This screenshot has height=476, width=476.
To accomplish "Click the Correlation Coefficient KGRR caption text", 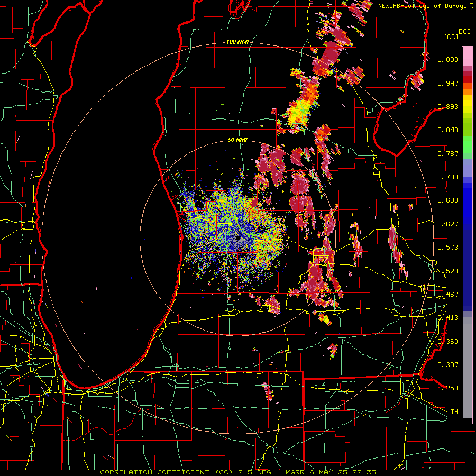I will [x=238, y=472].
